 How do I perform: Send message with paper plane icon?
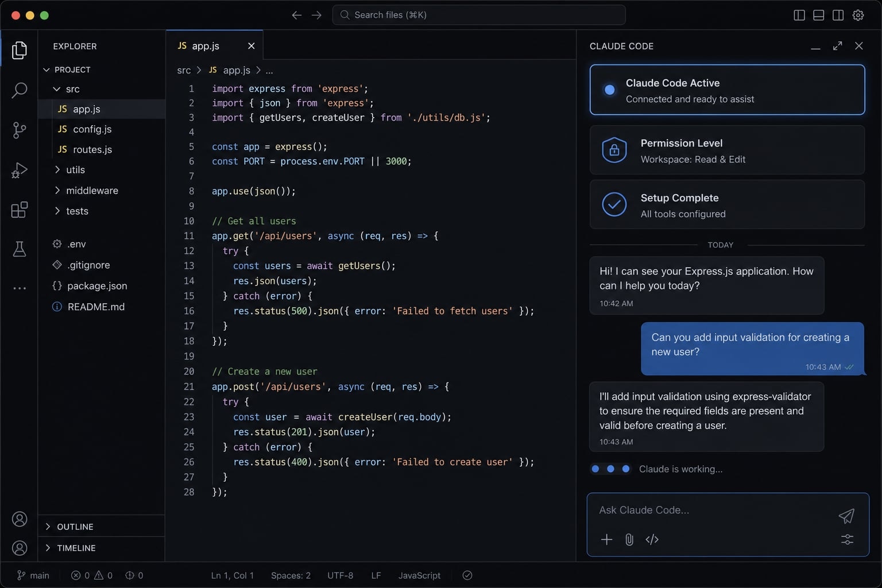coord(846,516)
